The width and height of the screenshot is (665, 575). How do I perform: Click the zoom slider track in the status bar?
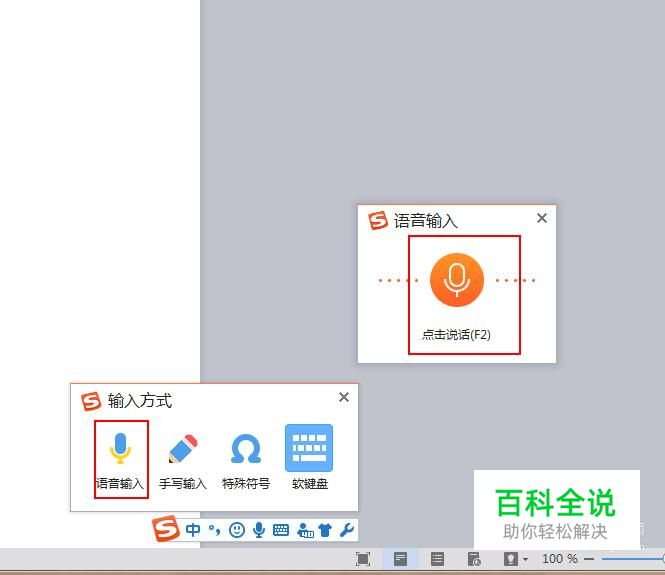(x=632, y=559)
